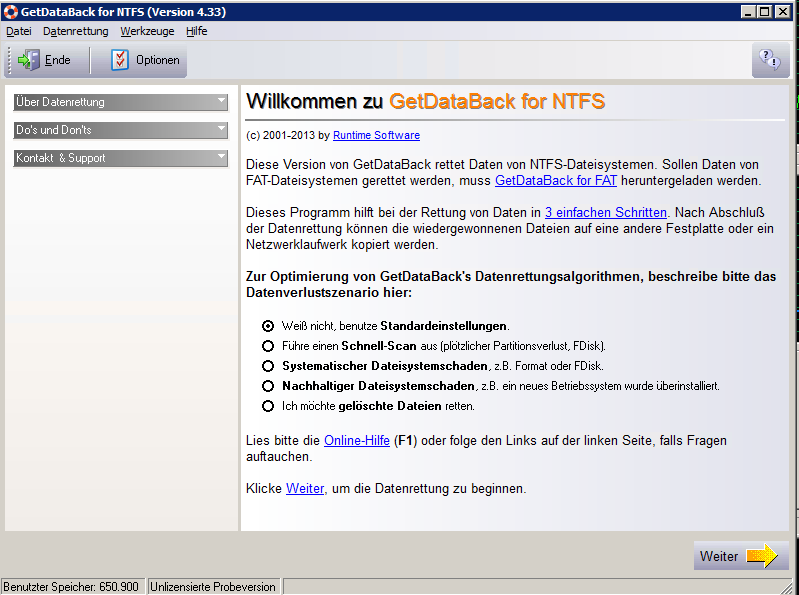Open the Datenrettung menu

point(76,31)
